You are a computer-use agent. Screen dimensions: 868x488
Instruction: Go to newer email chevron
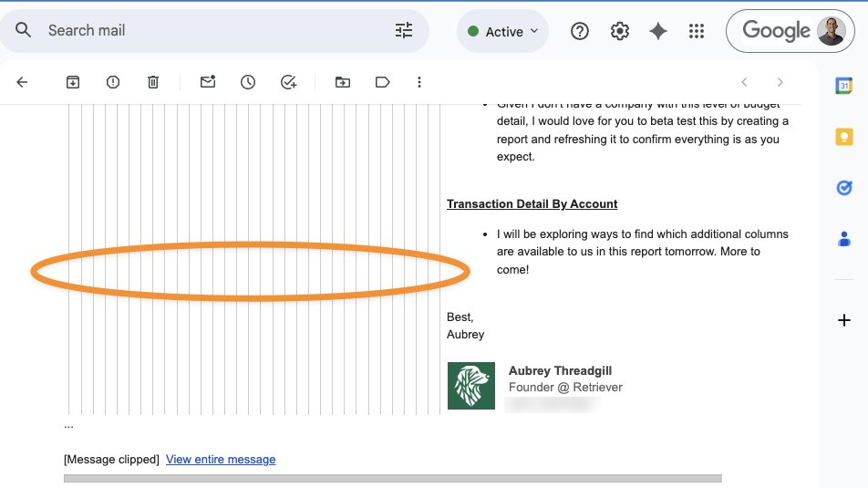click(744, 82)
